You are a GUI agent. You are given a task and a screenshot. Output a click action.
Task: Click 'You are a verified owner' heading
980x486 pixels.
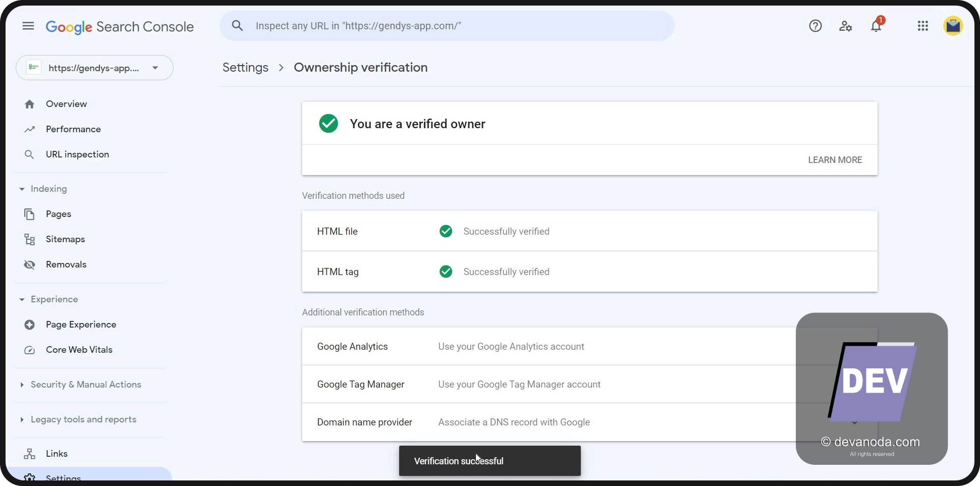[x=417, y=124]
